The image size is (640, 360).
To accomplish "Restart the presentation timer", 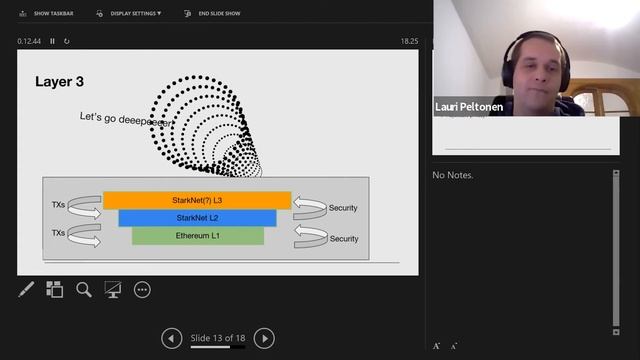I will pyautogui.click(x=67, y=41).
